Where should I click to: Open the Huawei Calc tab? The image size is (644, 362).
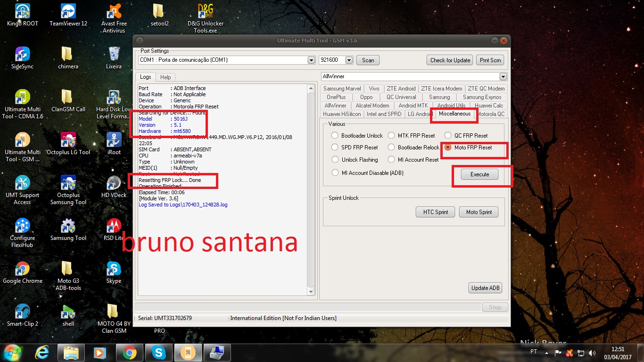pyautogui.click(x=489, y=106)
